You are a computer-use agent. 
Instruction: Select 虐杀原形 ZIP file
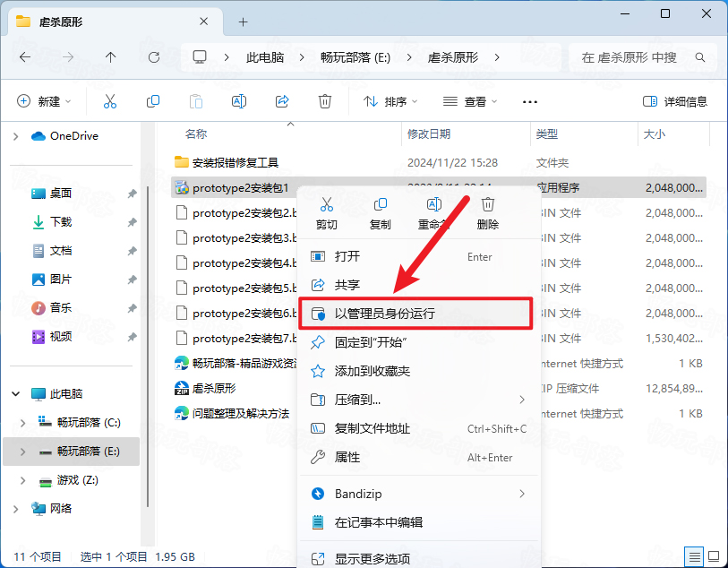[205, 388]
